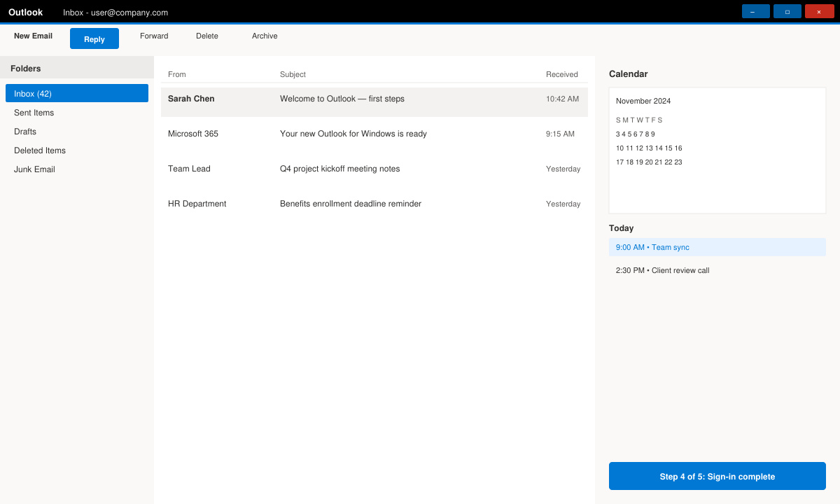Close the Outlook window
The width and height of the screenshot is (840, 504).
[x=819, y=11]
